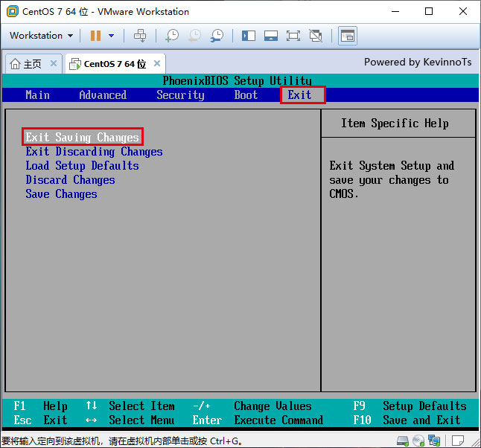Screen dimensions: 481x448
Task: Select Load Setup Defaults
Action: pyautogui.click(x=82, y=166)
